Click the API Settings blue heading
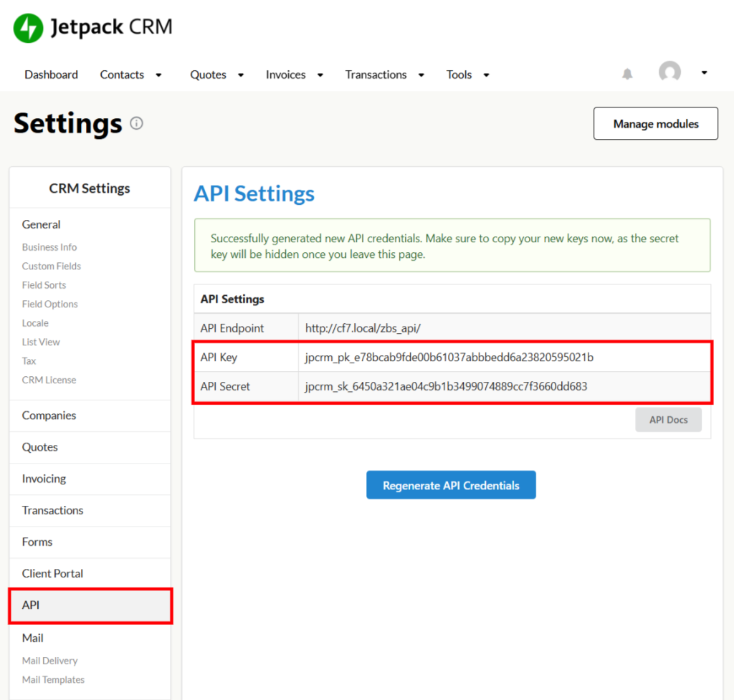This screenshot has height=700, width=734. point(254,193)
